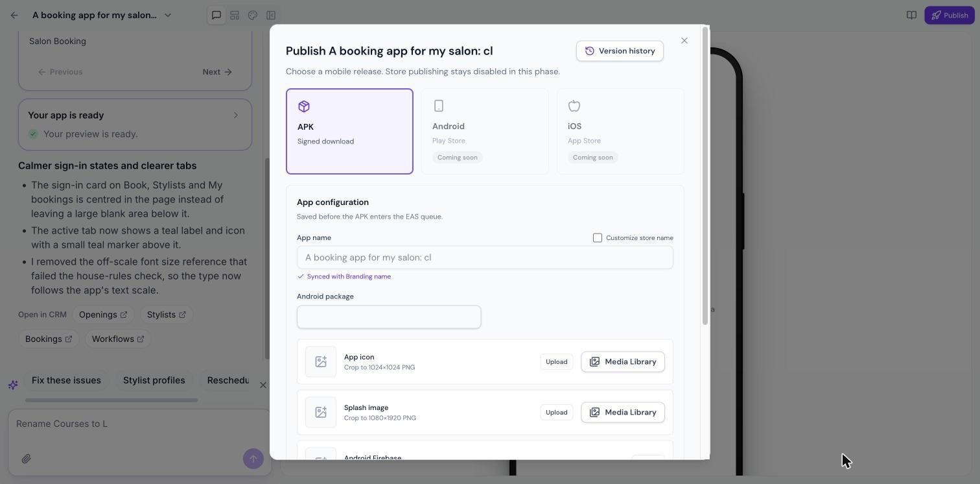Switch to the chat view icon
The image size is (980, 484).
pos(216,15)
